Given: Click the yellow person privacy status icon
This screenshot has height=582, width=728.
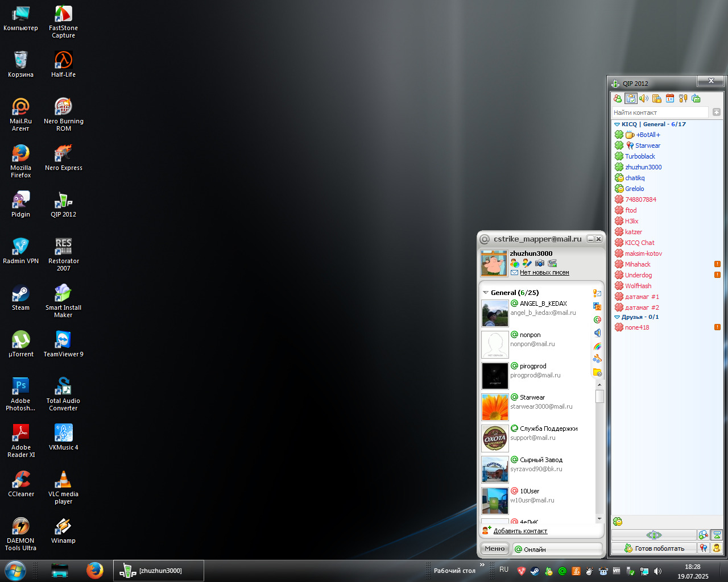Looking at the screenshot, I should coord(717,548).
